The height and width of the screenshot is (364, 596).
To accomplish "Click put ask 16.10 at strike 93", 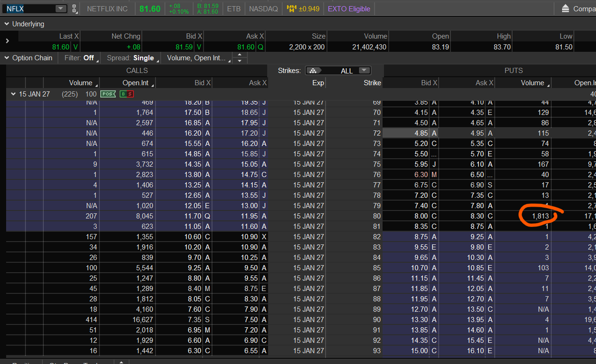I will click(476, 351).
